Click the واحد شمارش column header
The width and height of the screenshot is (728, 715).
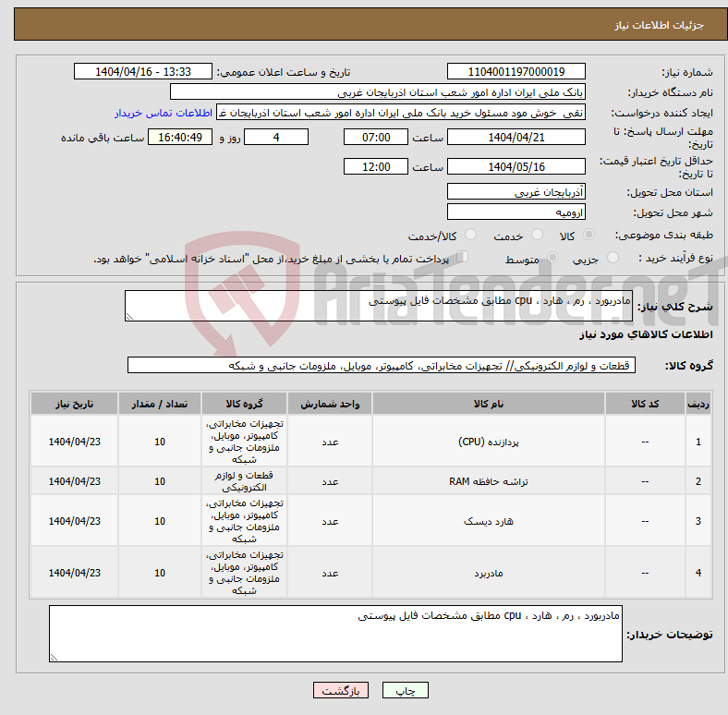click(330, 404)
